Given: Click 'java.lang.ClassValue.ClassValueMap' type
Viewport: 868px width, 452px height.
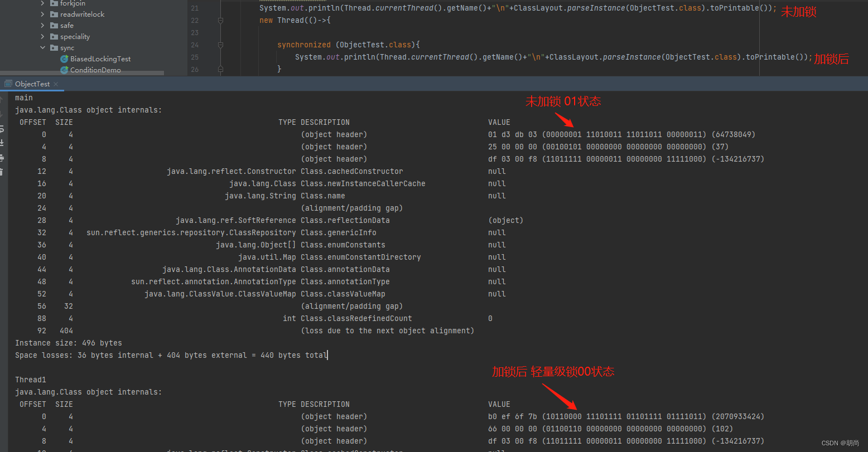Looking at the screenshot, I should [x=220, y=294].
